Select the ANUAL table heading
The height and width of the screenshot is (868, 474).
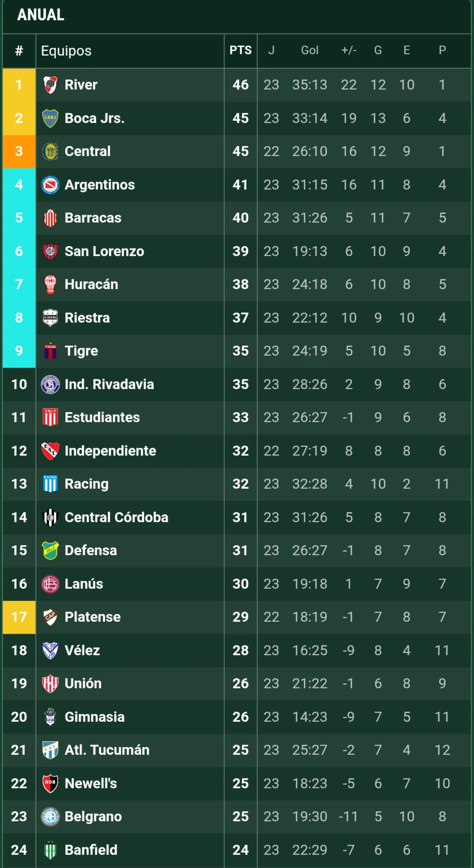[41, 15]
